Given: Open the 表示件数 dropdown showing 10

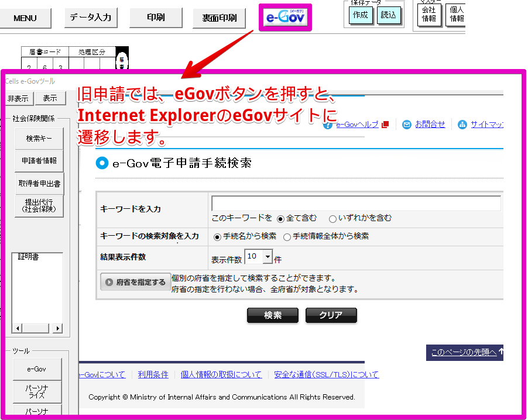Looking at the screenshot, I should [x=258, y=257].
